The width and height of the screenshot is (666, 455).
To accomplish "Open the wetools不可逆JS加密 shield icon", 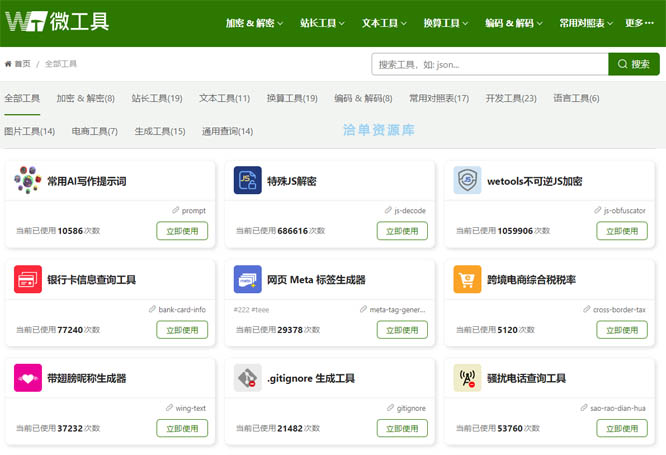I will (467, 180).
